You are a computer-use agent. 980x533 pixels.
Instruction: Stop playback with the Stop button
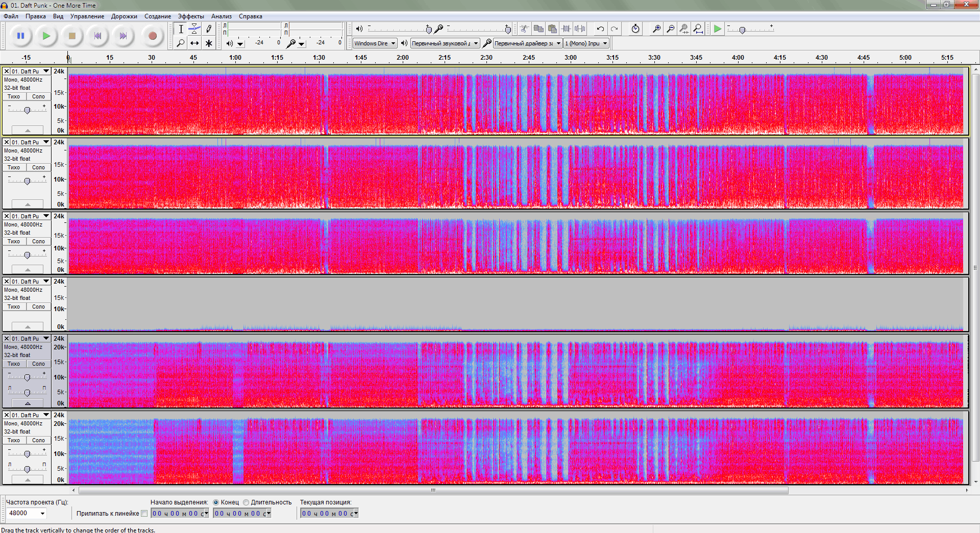[72, 36]
